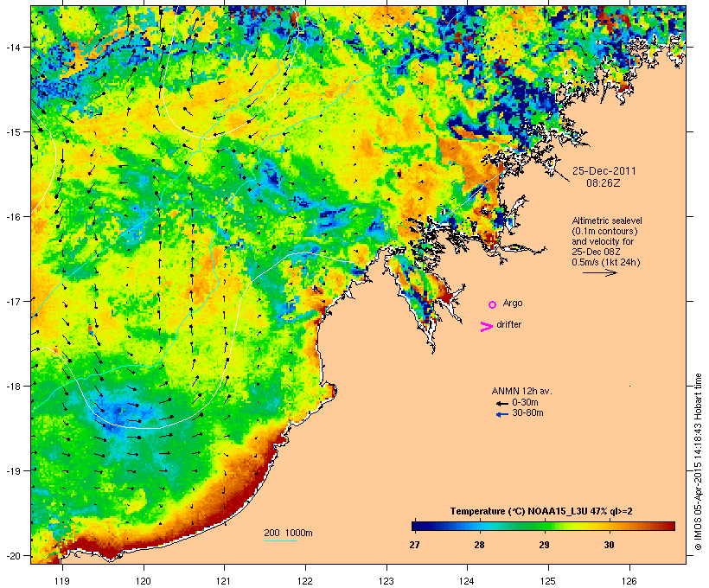
Task: Click the Altimetric sealevel text
Action: (607, 220)
